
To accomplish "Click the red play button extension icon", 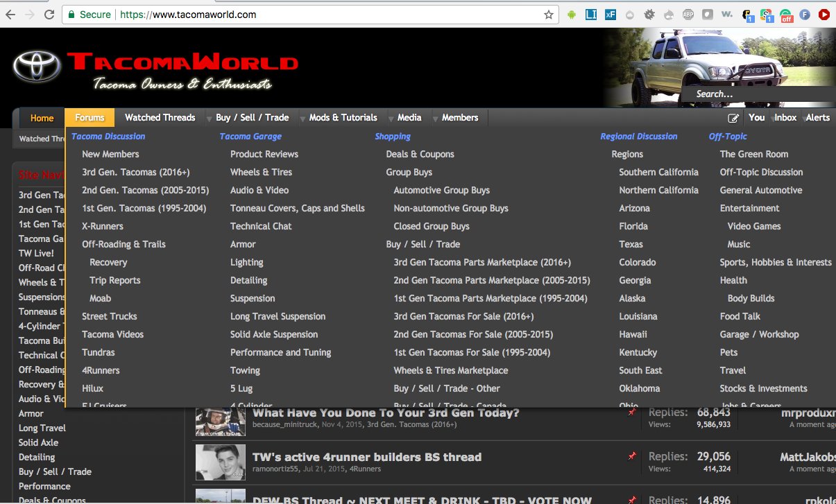I will pos(824,14).
